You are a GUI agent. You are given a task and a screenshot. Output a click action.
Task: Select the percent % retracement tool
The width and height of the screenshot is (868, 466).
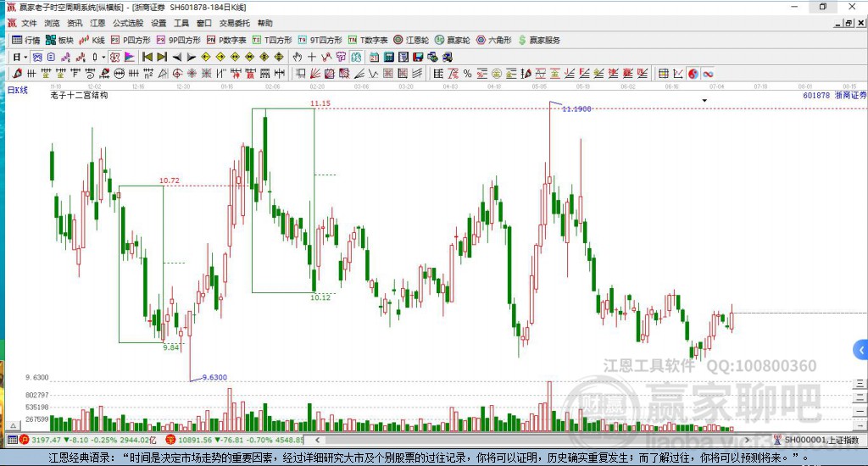pyautogui.click(x=468, y=74)
